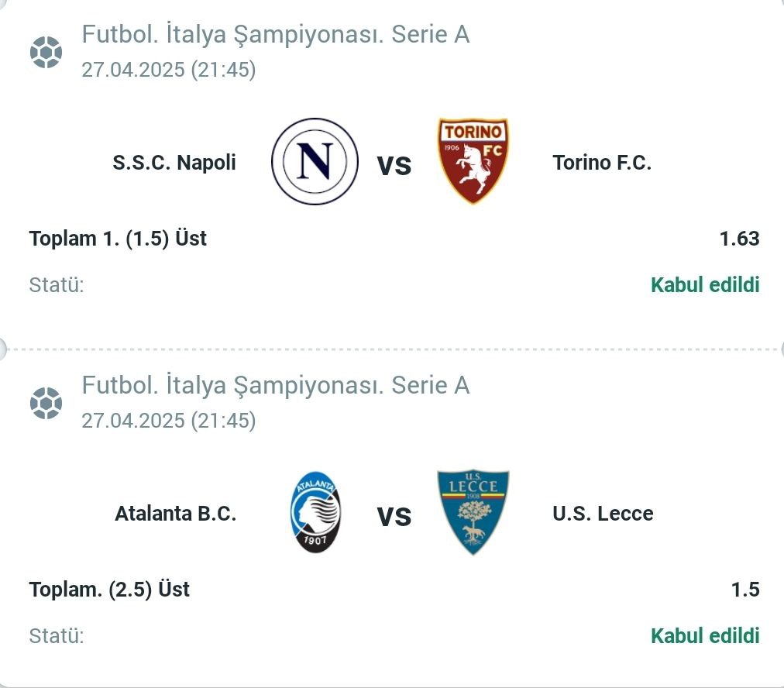Select the first Serie A league heading
Screen dimensions: 784x688
click(276, 35)
